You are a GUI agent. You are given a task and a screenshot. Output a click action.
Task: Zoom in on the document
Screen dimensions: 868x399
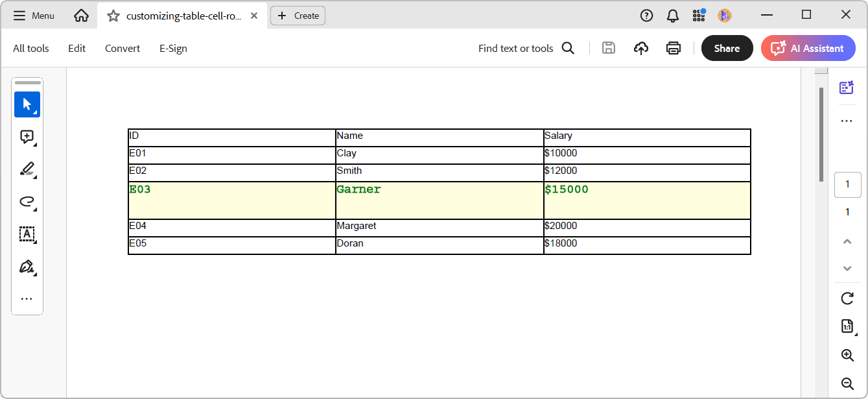[x=847, y=355]
